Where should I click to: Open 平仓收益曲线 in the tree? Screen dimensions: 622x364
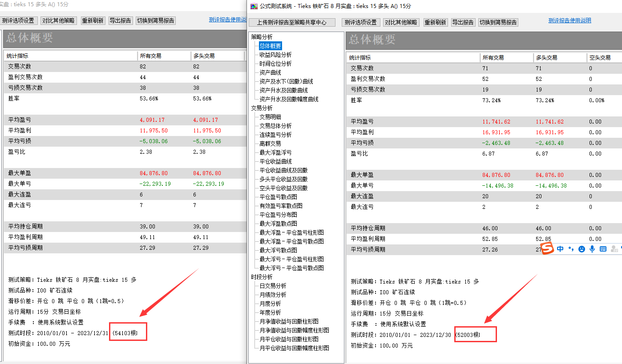[x=276, y=161]
